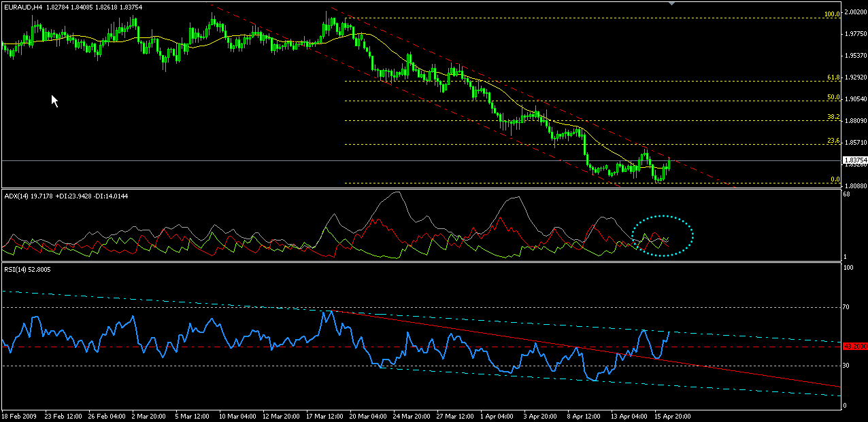The height and width of the screenshot is (422, 868).
Task: Click the ADX scale value 68
Action: [x=847, y=196]
